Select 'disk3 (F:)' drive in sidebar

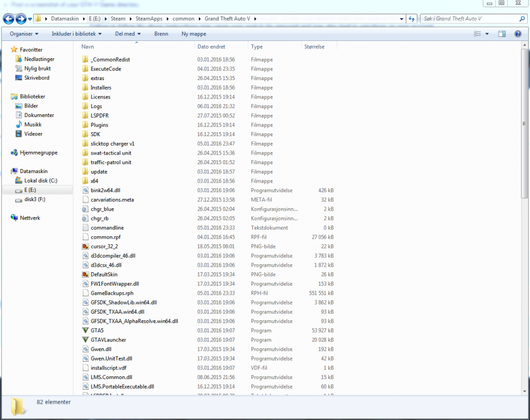35,199
